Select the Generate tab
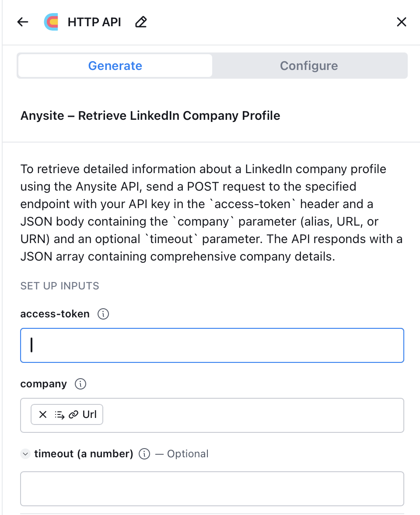The height and width of the screenshot is (515, 420). tap(115, 66)
